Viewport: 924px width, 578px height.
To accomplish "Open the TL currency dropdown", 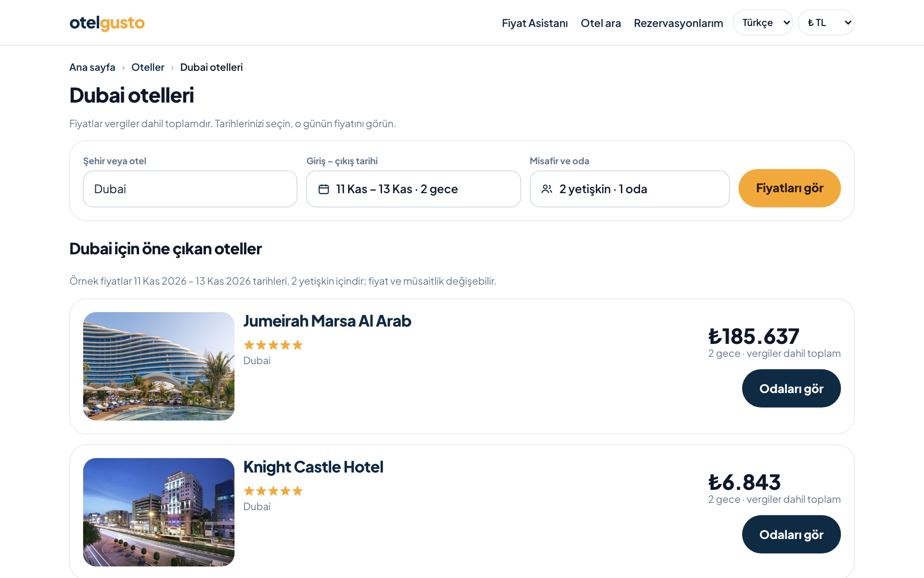I will tap(826, 23).
